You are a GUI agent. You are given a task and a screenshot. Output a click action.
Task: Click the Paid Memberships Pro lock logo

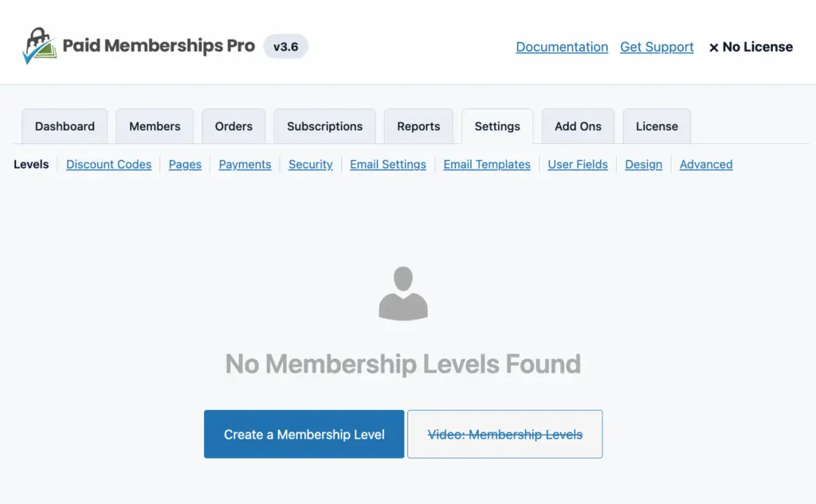pos(37,44)
